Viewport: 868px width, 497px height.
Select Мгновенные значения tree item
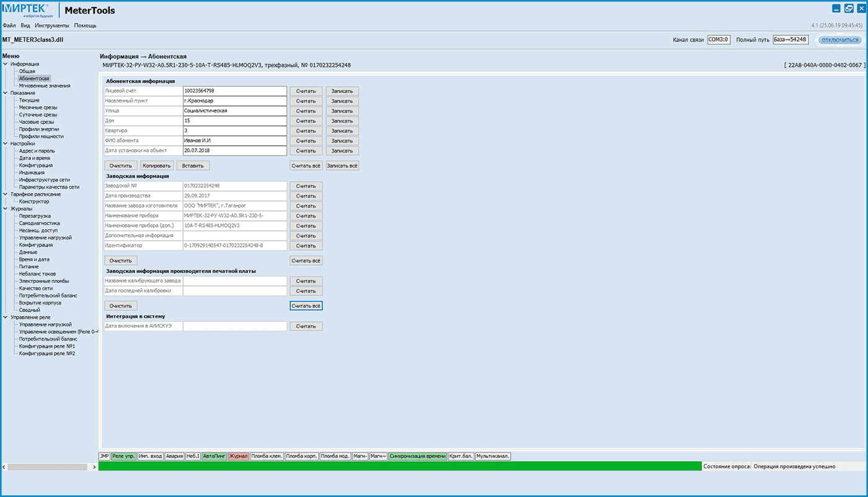click(x=45, y=86)
